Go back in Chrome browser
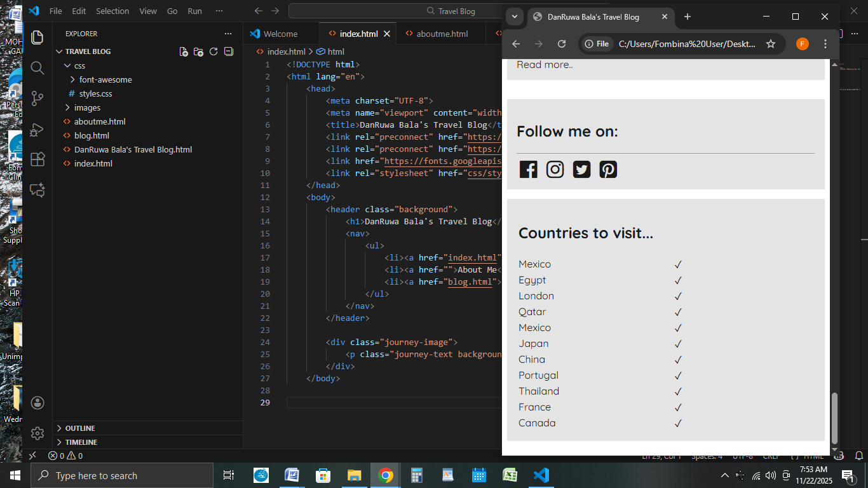The width and height of the screenshot is (868, 488). [x=516, y=44]
